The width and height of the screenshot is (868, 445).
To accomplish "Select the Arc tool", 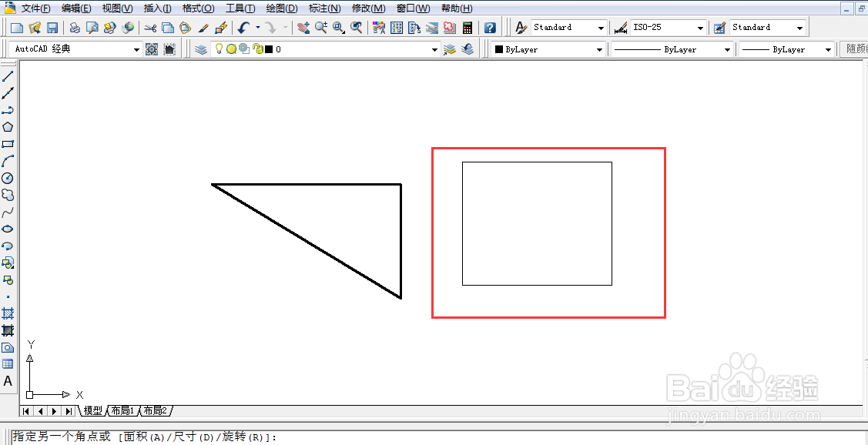I will click(x=8, y=161).
